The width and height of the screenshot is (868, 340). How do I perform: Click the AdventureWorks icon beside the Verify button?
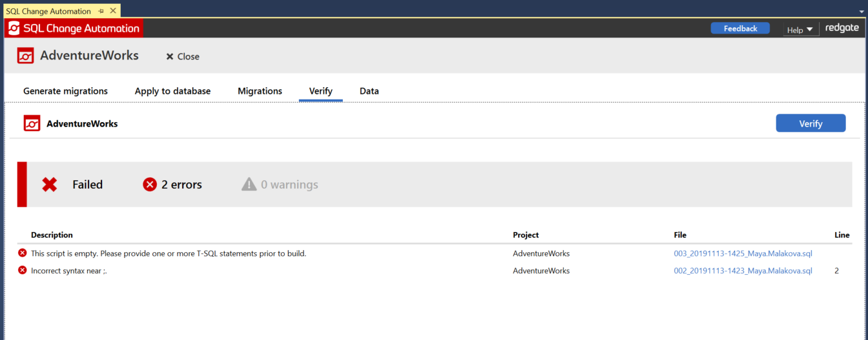(32, 123)
